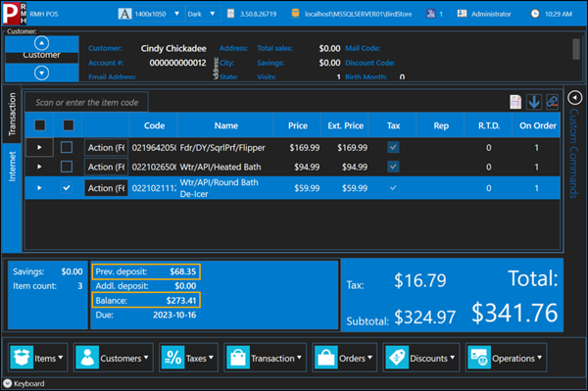This screenshot has height=391, width=588.
Task: Open the Operations menu
Action: 507,358
